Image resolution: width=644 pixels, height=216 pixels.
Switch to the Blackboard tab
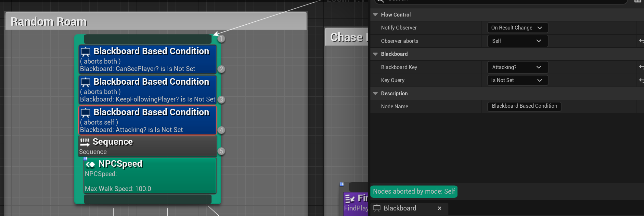[x=400, y=208]
